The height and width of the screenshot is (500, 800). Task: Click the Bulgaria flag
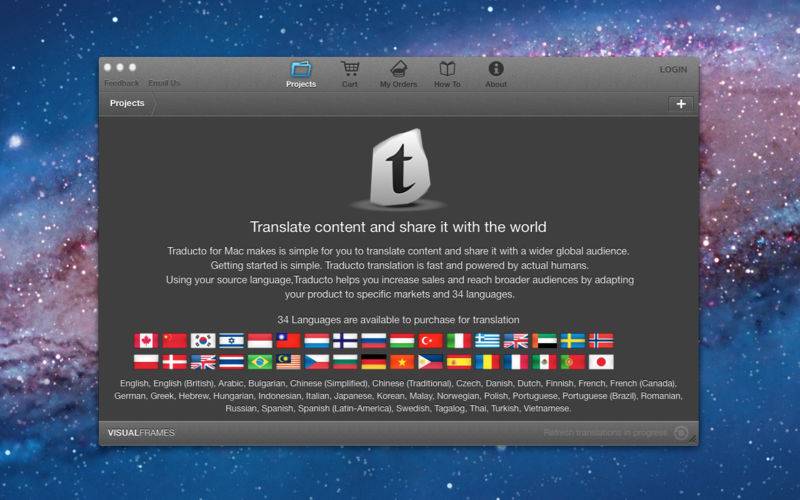(345, 362)
